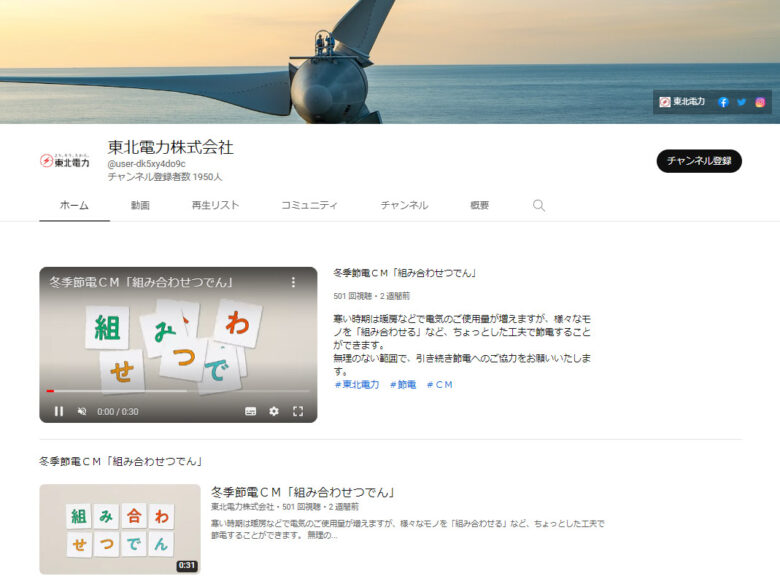Click the channel title 東北電力株式会社
This screenshot has height=576, width=780.
171,147
